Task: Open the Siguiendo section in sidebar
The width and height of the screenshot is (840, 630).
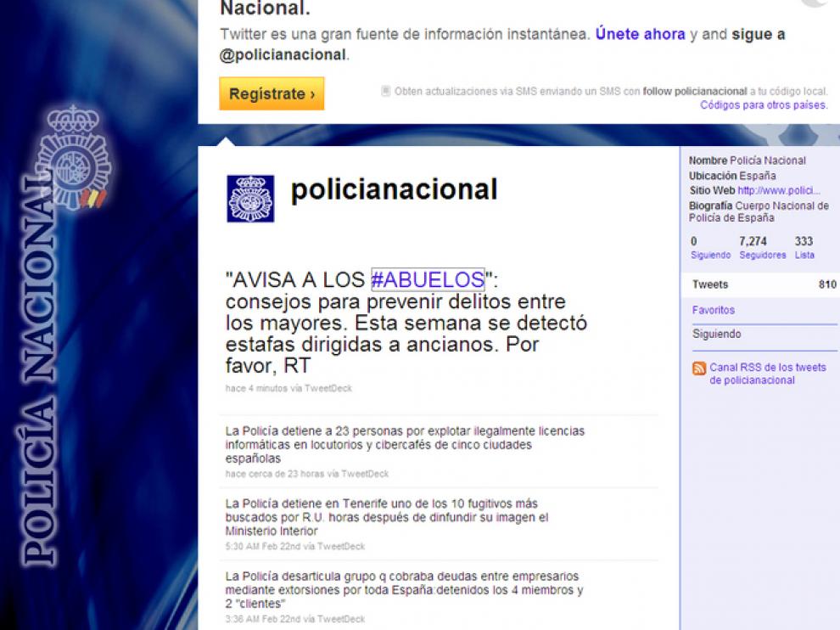Action: (716, 334)
